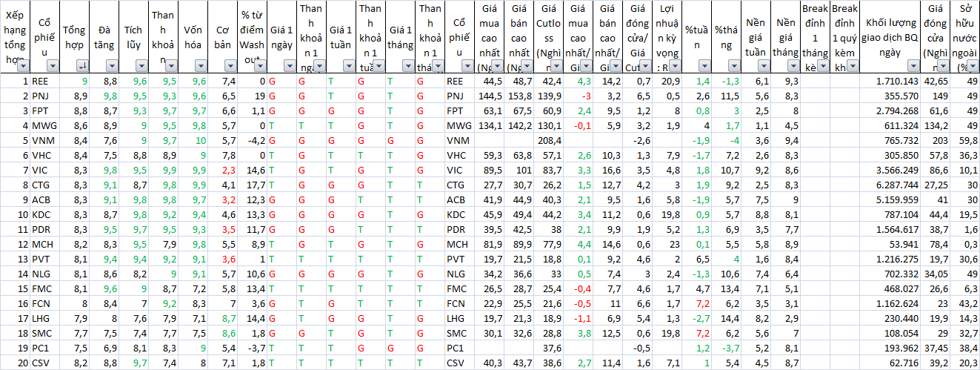
Task: Select the cell with volume 108.054
Action: point(890,333)
